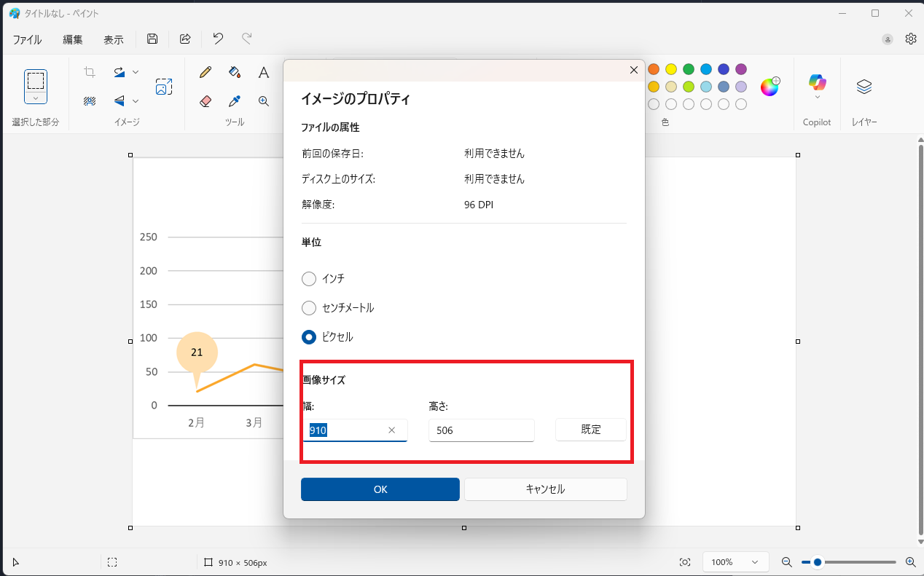Open the ファイル menu
Viewport: 924px width, 576px height.
[x=27, y=39]
